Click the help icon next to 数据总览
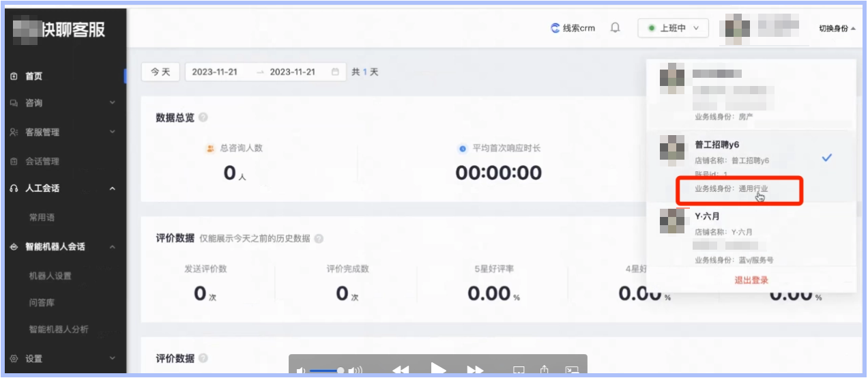868x378 pixels. click(203, 117)
